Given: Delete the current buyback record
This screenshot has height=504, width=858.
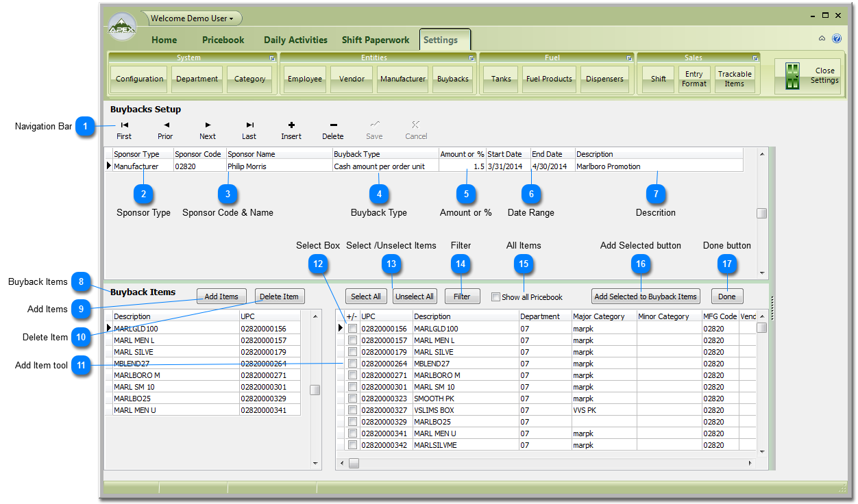Looking at the screenshot, I should (333, 130).
